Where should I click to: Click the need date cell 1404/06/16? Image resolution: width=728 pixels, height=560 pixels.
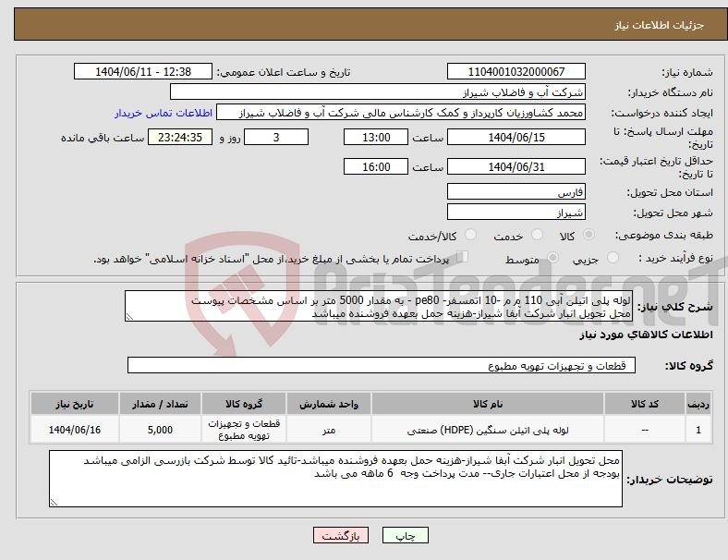[75, 430]
